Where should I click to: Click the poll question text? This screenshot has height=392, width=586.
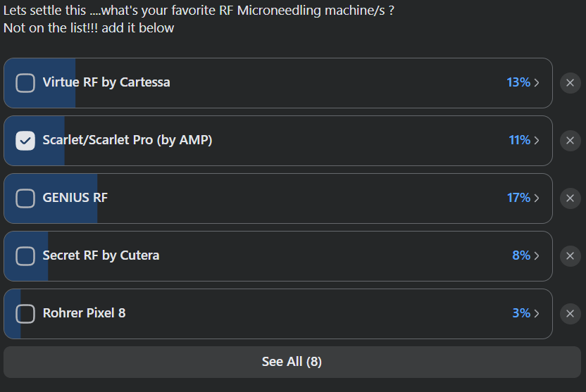point(199,12)
